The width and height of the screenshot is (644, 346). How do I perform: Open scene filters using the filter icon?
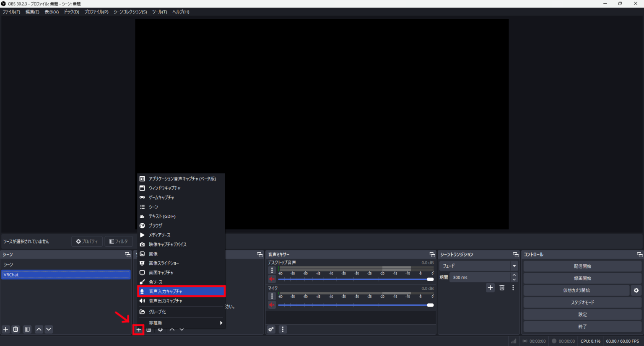[x=26, y=329]
